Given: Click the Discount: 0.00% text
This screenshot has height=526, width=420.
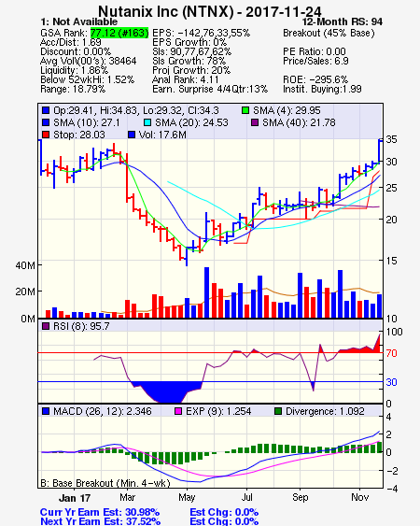Looking at the screenshot, I should point(76,51).
